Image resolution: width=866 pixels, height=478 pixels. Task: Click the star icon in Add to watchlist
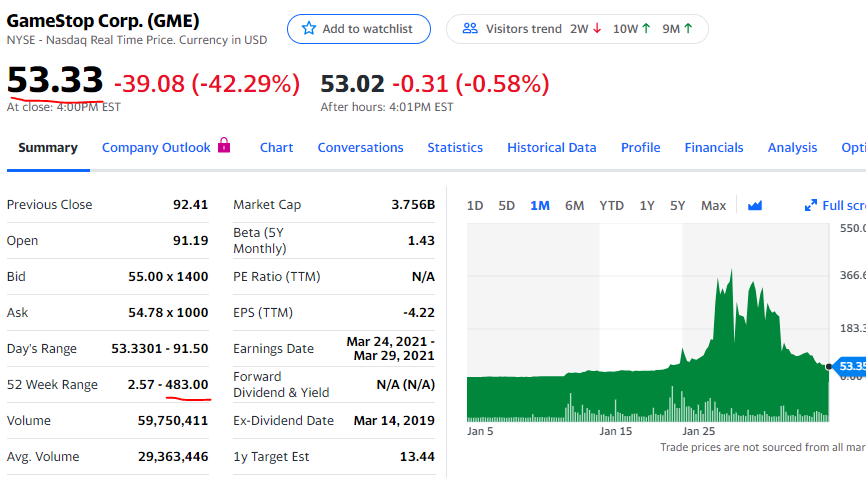(309, 28)
